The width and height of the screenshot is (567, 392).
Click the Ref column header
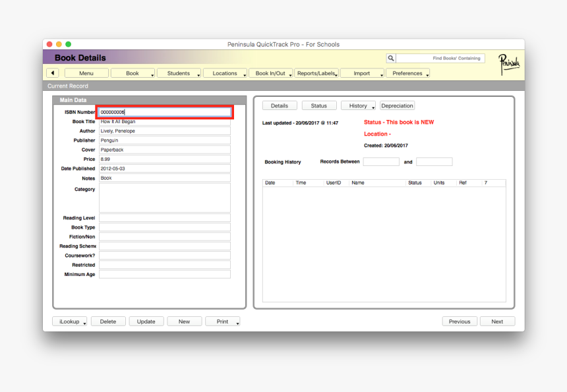click(469, 182)
